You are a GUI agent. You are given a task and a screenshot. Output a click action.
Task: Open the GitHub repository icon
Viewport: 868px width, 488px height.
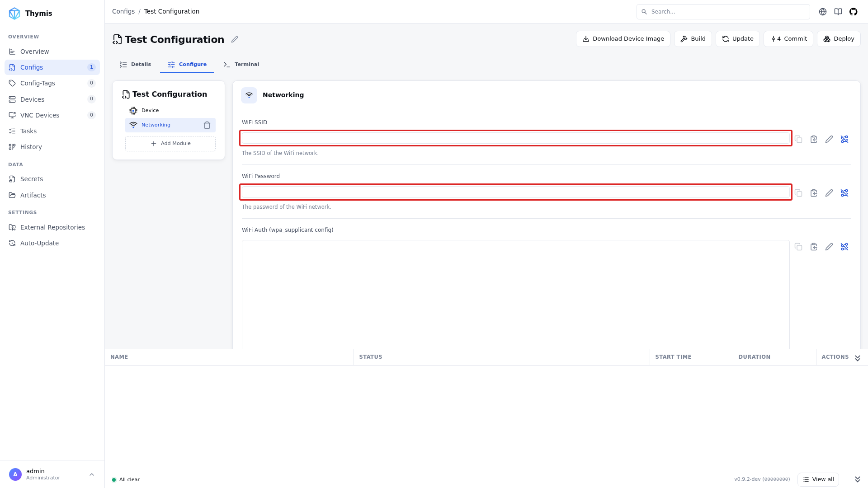[x=853, y=12]
